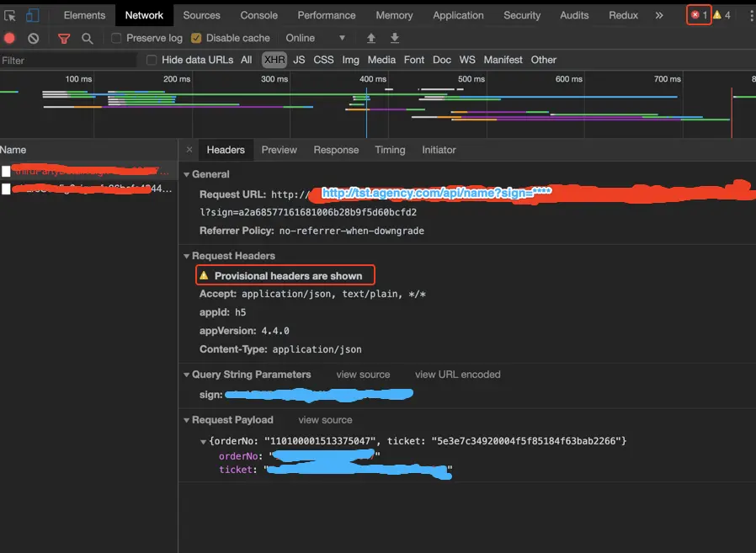Image resolution: width=756 pixels, height=553 pixels.
Task: Collapse the Request Headers section
Action: (187, 256)
